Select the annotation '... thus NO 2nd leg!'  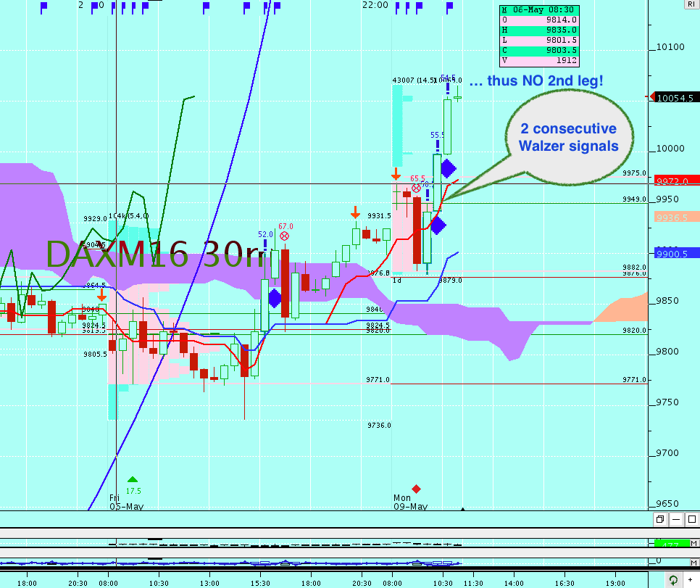[x=536, y=80]
